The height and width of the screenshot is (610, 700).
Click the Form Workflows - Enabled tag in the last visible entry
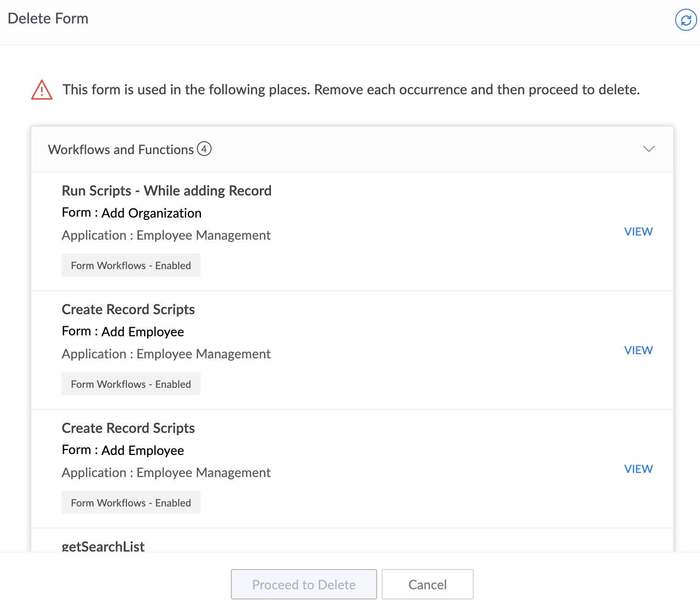tap(131, 503)
